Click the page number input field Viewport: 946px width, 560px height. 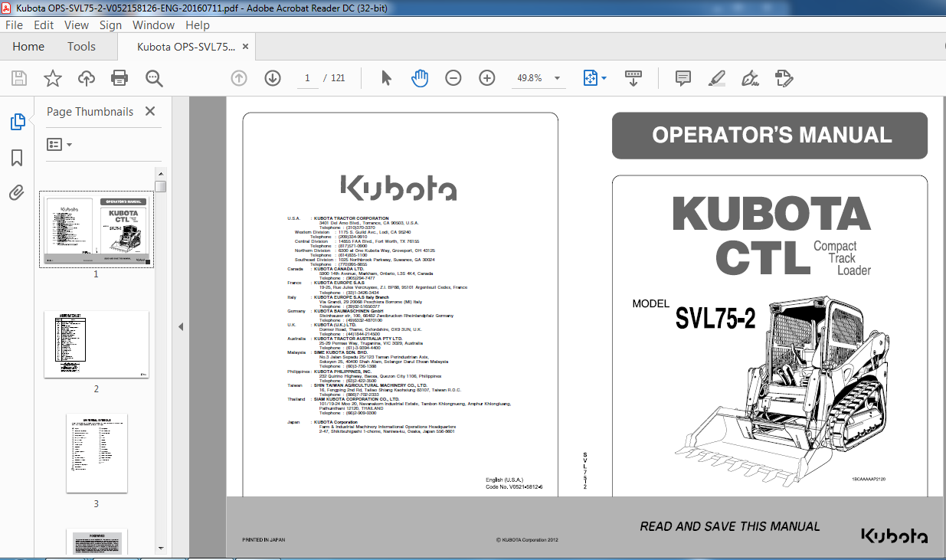[307, 78]
